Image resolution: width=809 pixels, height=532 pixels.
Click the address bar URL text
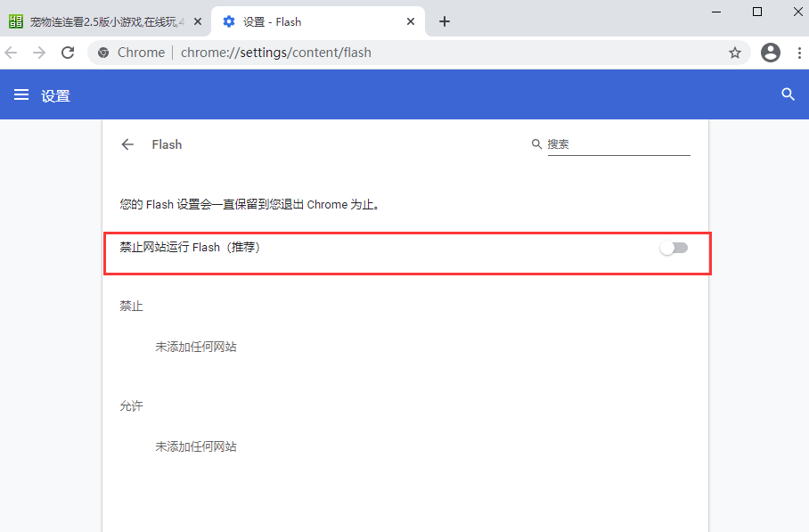point(276,53)
